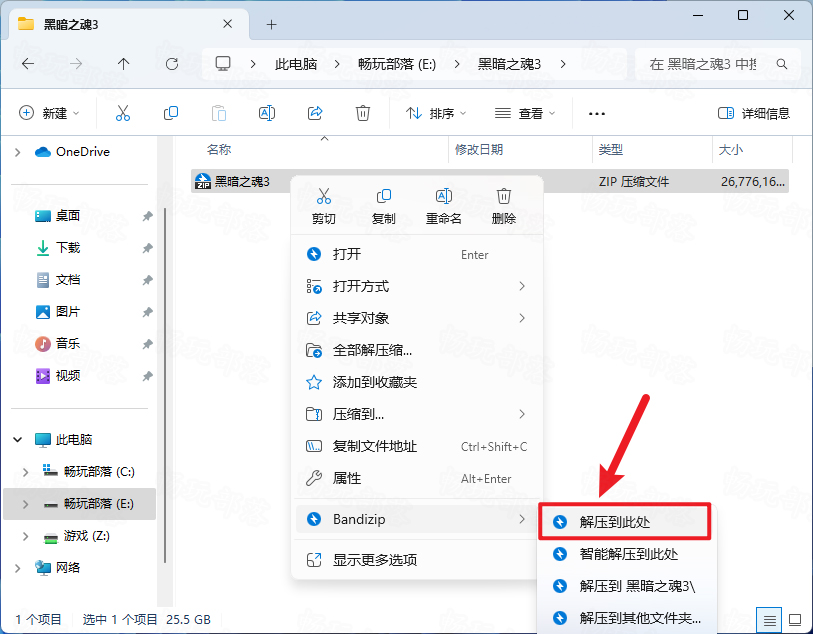The height and width of the screenshot is (634, 813).
Task: Click the Rename icon in the toolbar
Action: (x=267, y=113)
